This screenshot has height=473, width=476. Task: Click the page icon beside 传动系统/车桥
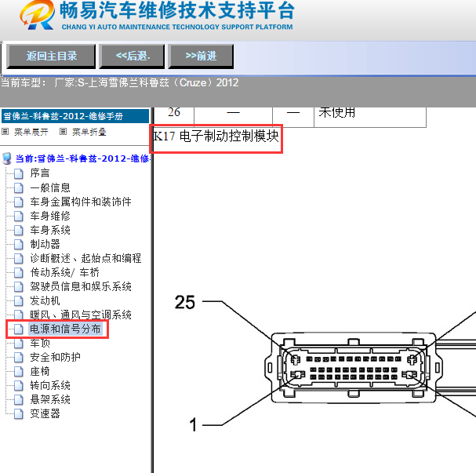point(19,273)
